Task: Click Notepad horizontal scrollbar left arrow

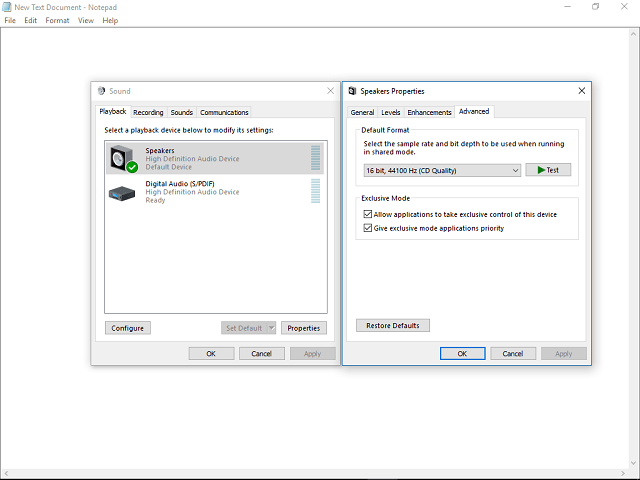Action: pyautogui.click(x=5, y=473)
